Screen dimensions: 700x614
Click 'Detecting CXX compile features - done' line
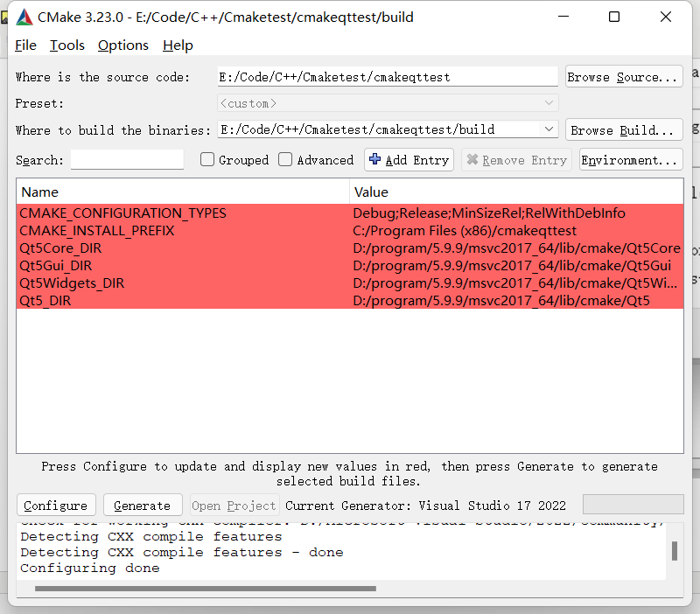pyautogui.click(x=182, y=553)
